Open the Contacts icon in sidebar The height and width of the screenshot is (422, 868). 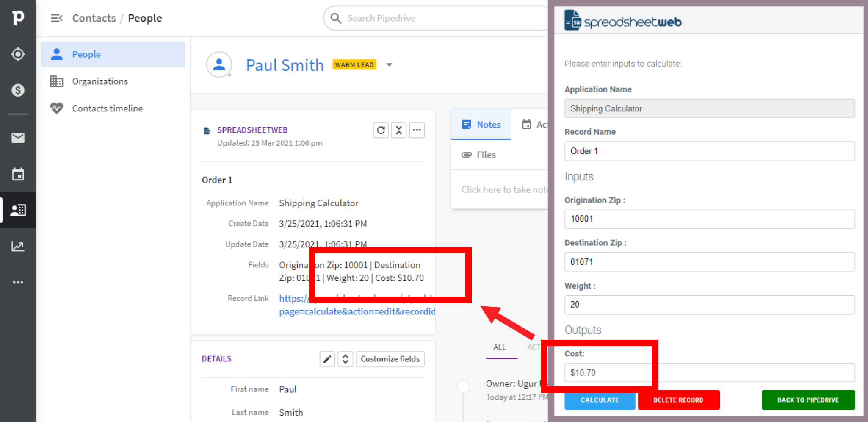click(18, 210)
